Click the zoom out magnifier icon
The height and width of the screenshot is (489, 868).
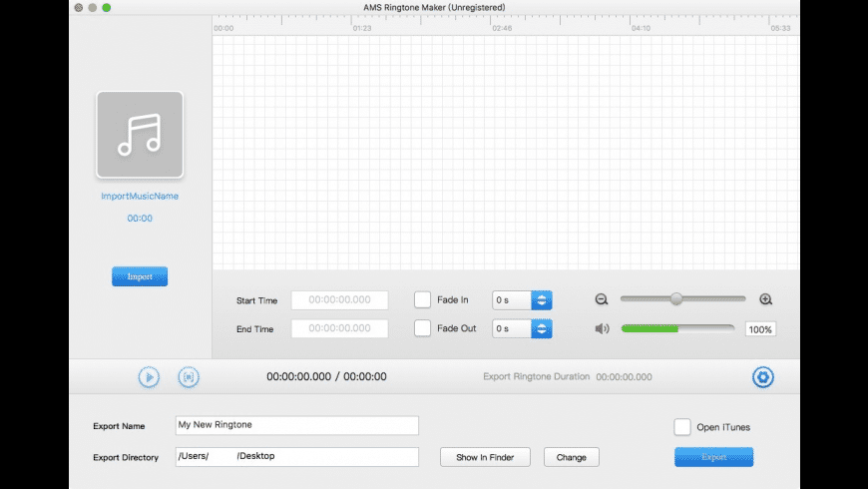pyautogui.click(x=602, y=299)
